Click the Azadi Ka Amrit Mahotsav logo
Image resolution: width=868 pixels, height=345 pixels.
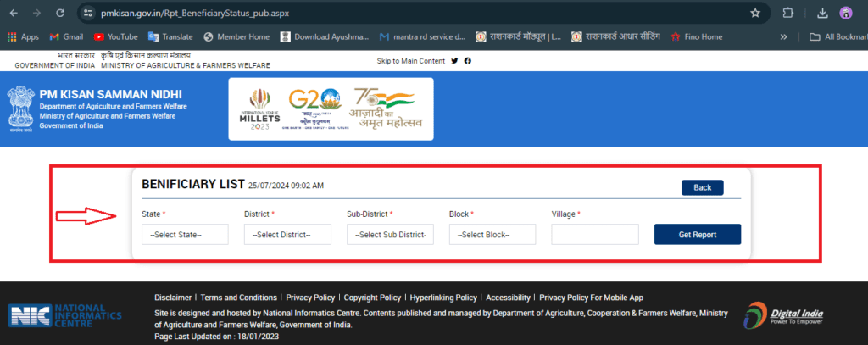[385, 109]
